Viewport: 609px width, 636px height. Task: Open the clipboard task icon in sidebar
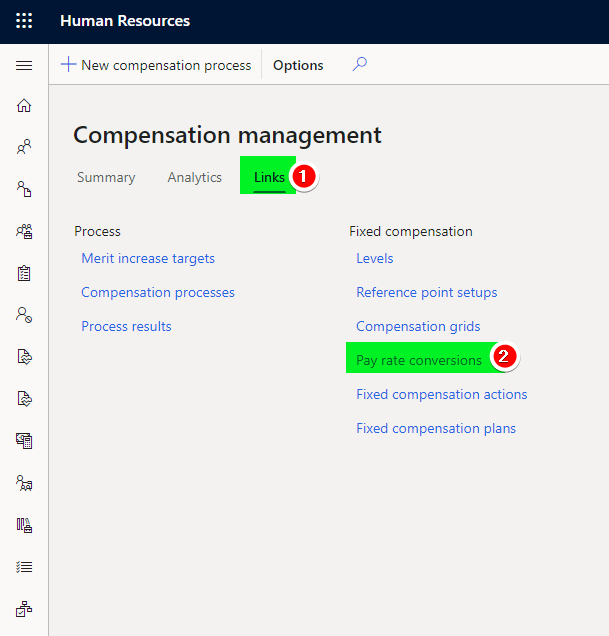click(24, 273)
